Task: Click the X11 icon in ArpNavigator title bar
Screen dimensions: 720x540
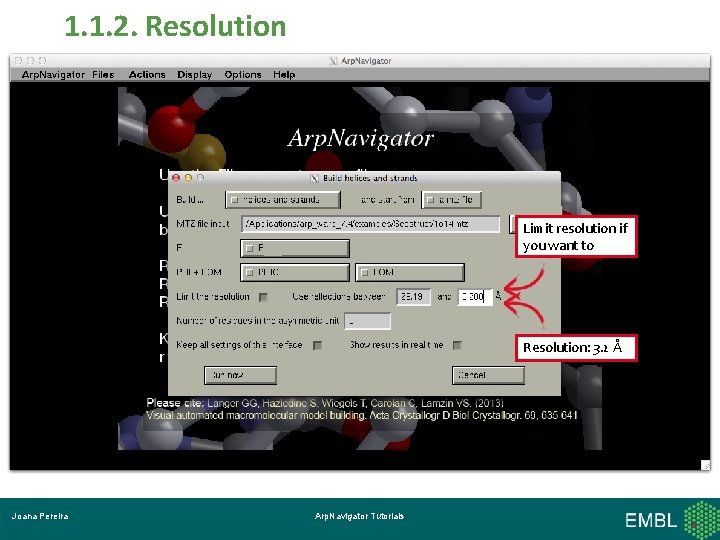Action: (333, 61)
